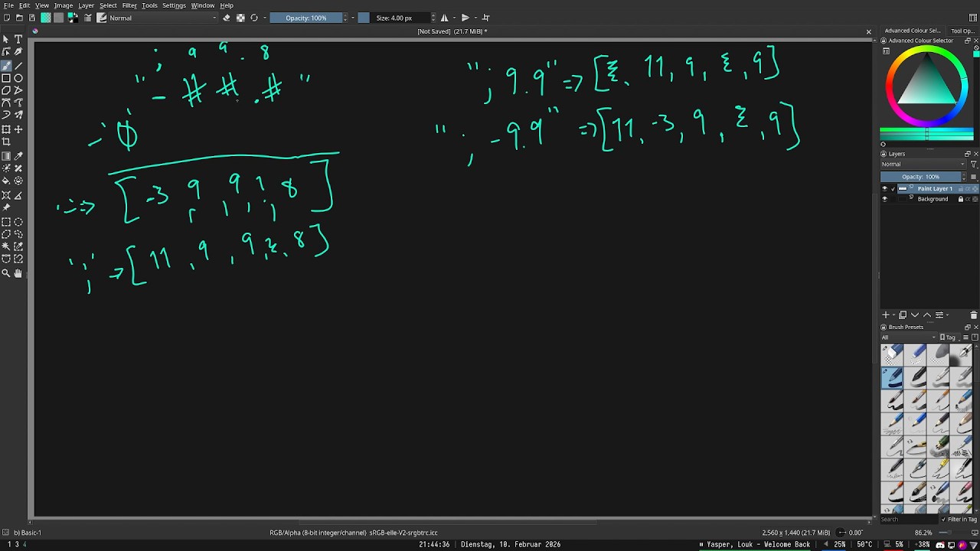This screenshot has height=551, width=980.
Task: Hide Paint Layer 1 visibility eye
Action: click(x=885, y=188)
